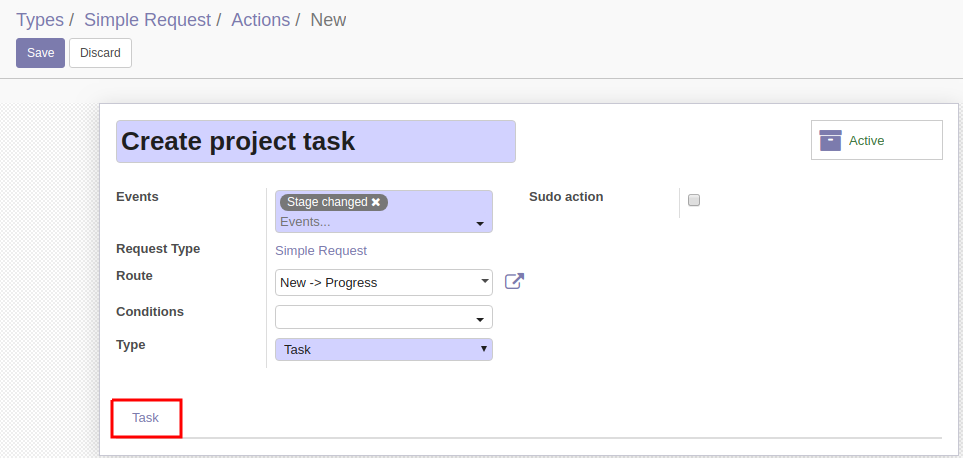Toggle the Sudo action checkbox
This screenshot has height=458, width=963.
pos(693,200)
